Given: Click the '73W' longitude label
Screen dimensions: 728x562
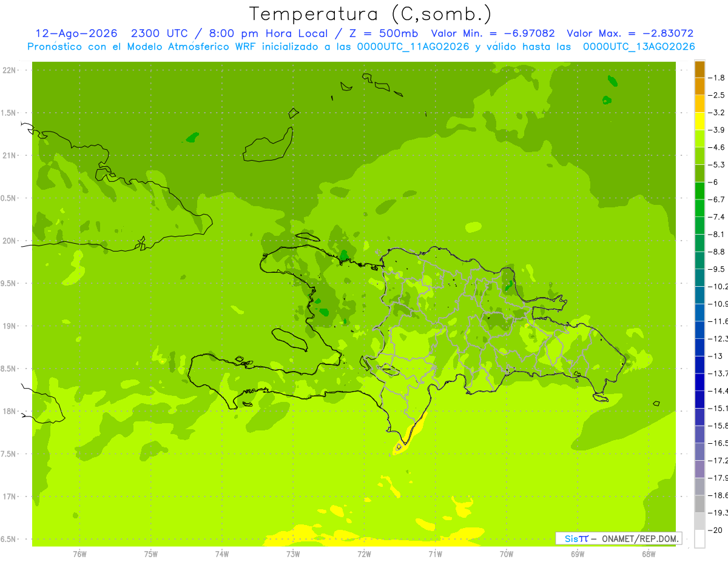Looking at the screenshot, I should click(293, 554).
